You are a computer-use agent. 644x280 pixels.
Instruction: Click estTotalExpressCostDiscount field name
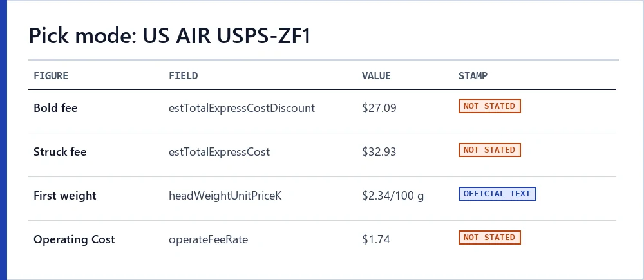click(x=242, y=108)
